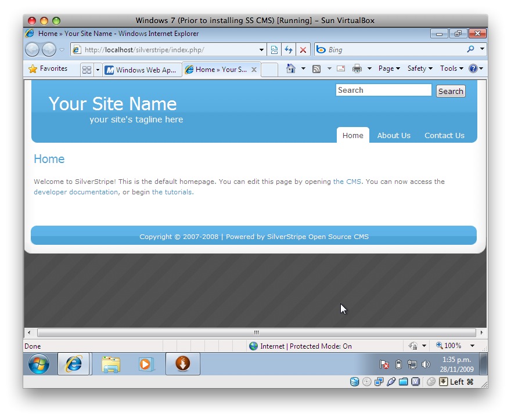Toggle Compatibility View for this page
This screenshot has width=511, height=420.
point(274,50)
